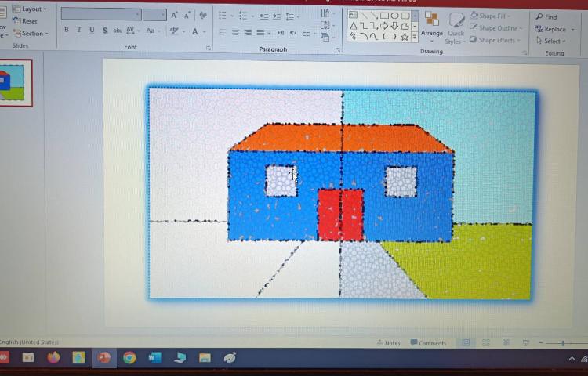
Task: Adjust the zoom slider in status bar
Action: click(x=564, y=343)
